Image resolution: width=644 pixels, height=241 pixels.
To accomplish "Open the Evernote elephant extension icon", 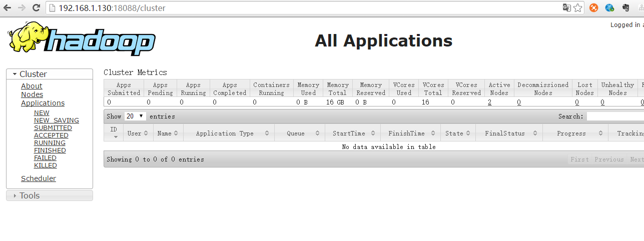I will (x=625, y=7).
